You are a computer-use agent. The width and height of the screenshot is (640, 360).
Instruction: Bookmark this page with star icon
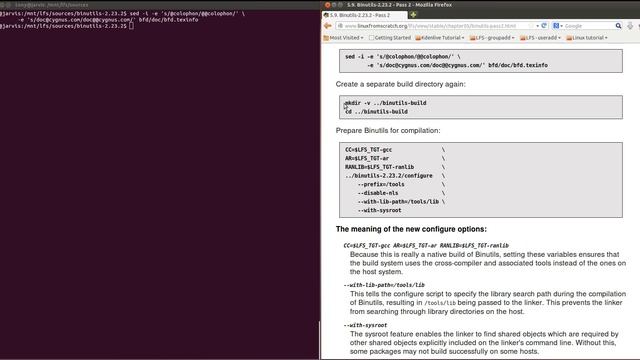point(531,26)
